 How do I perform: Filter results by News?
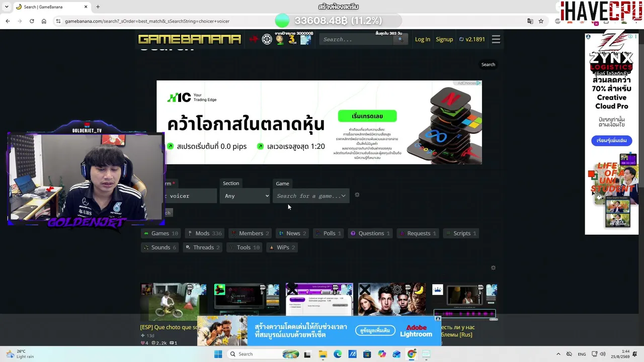pyautogui.click(x=292, y=233)
